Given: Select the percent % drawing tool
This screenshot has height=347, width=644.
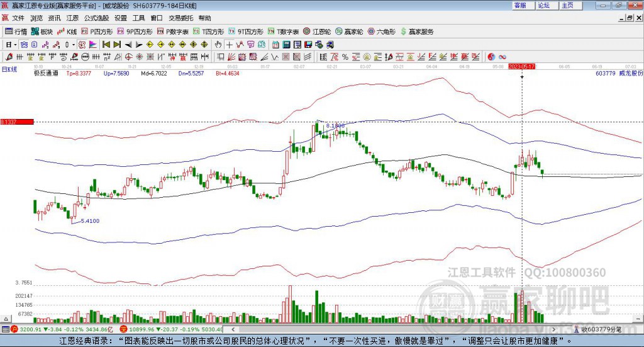Looking at the screenshot, I should [x=345, y=57].
